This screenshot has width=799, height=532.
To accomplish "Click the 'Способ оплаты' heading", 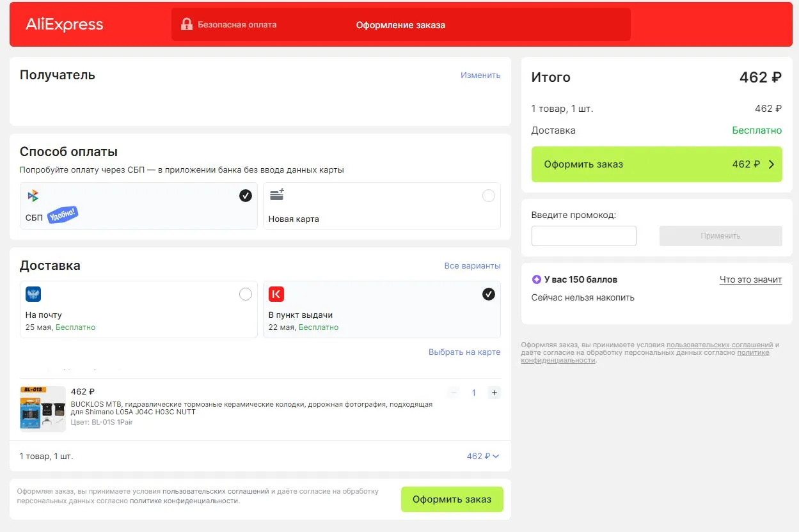I will (x=68, y=152).
